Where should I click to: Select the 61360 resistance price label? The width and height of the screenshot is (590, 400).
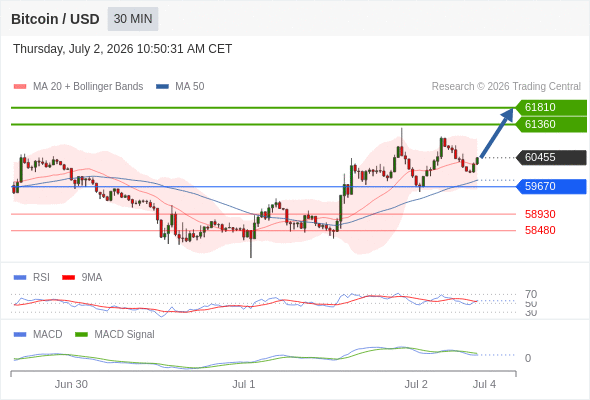coord(551,124)
